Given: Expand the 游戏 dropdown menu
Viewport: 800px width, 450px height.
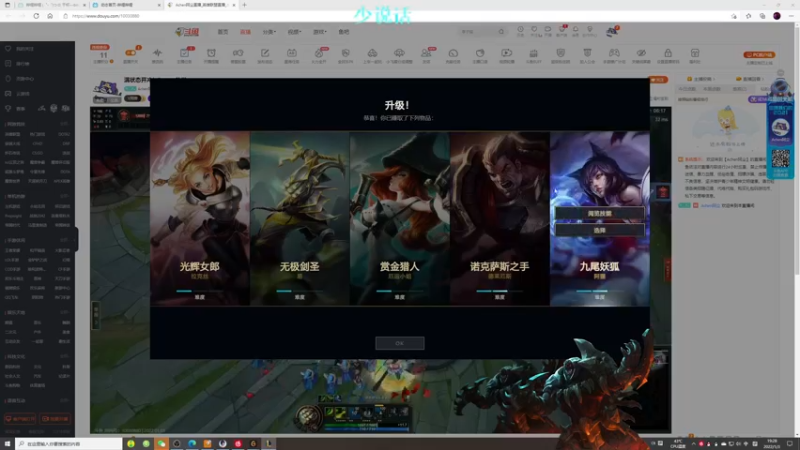Looking at the screenshot, I should [x=319, y=32].
